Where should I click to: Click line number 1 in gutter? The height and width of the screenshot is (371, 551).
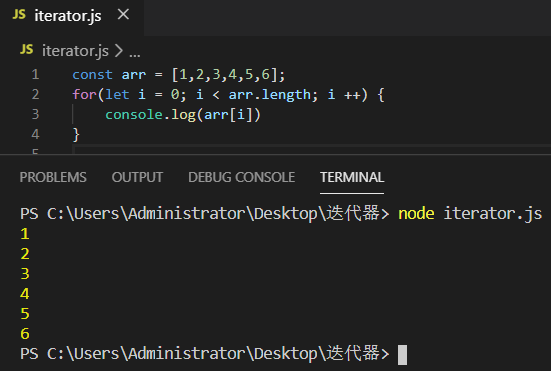[35, 74]
